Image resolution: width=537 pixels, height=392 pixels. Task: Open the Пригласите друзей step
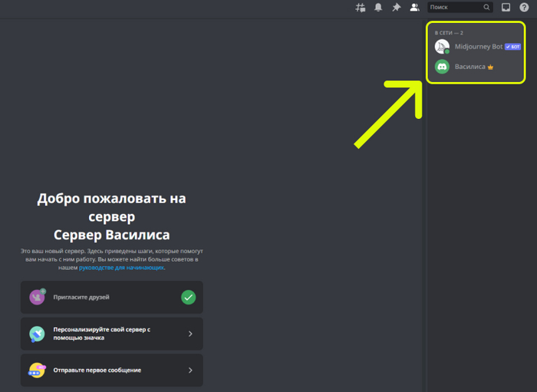pos(81,297)
